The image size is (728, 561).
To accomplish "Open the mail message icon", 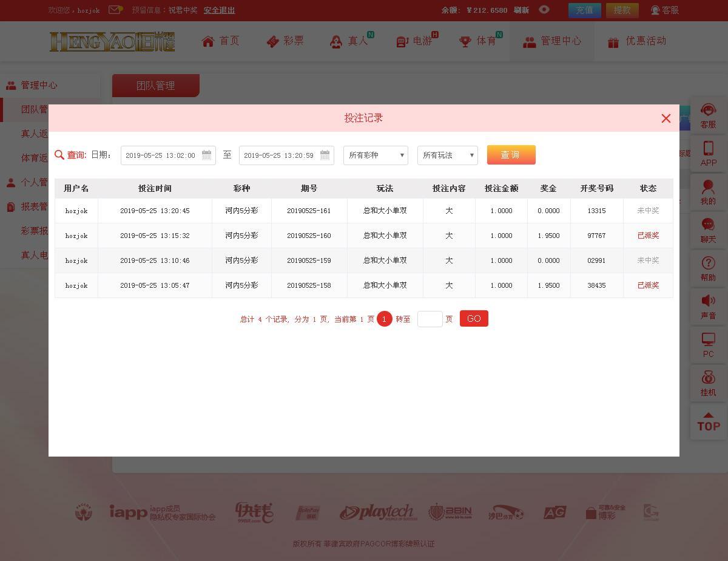I will (115, 10).
